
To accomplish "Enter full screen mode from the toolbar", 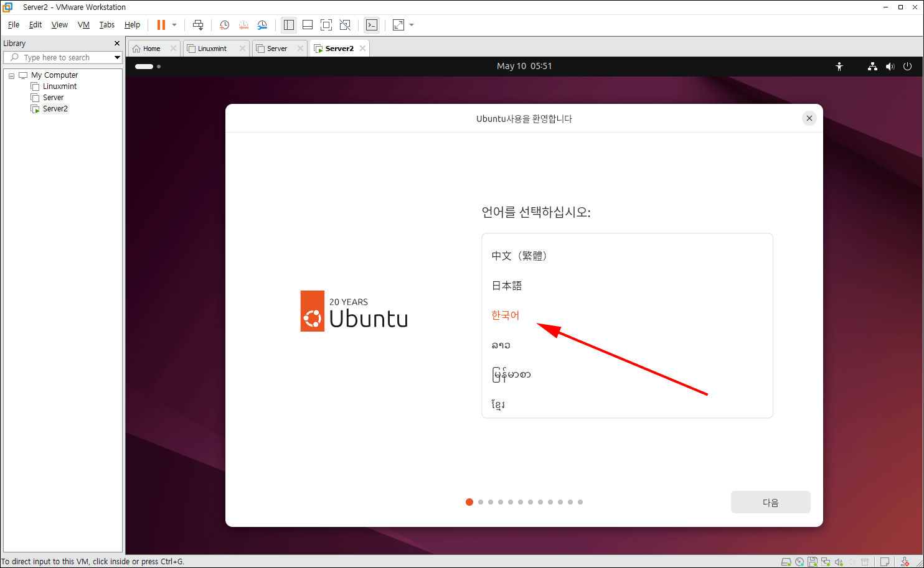I will (x=326, y=25).
